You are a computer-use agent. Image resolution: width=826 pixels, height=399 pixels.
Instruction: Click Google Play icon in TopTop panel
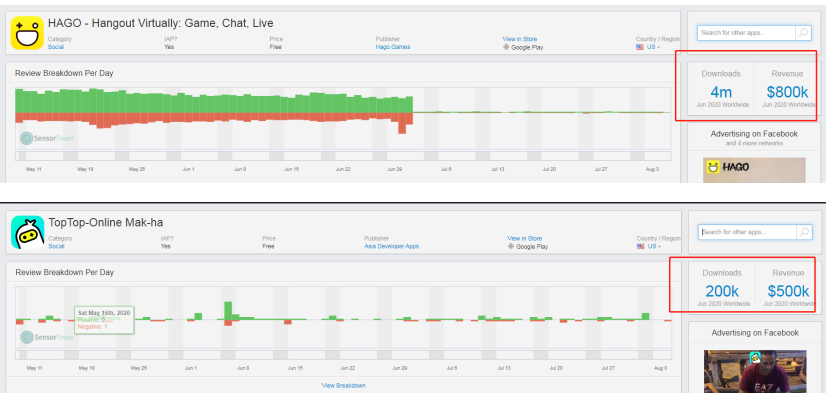click(511, 246)
